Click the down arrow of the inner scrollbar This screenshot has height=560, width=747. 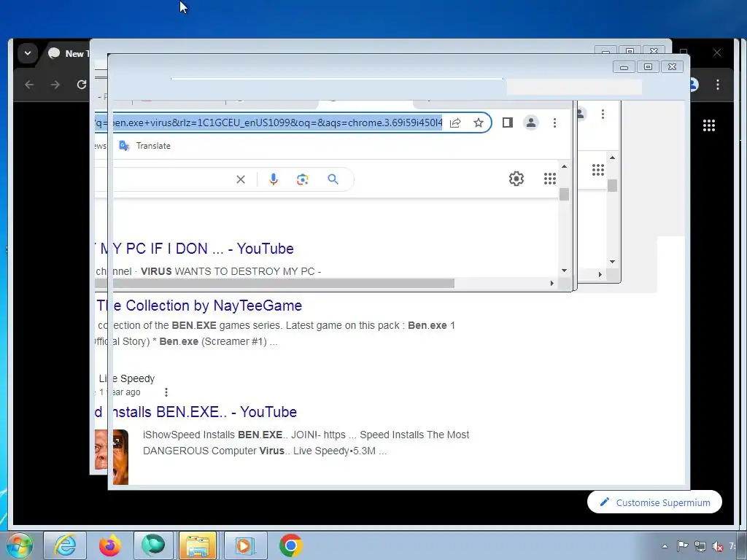click(564, 271)
